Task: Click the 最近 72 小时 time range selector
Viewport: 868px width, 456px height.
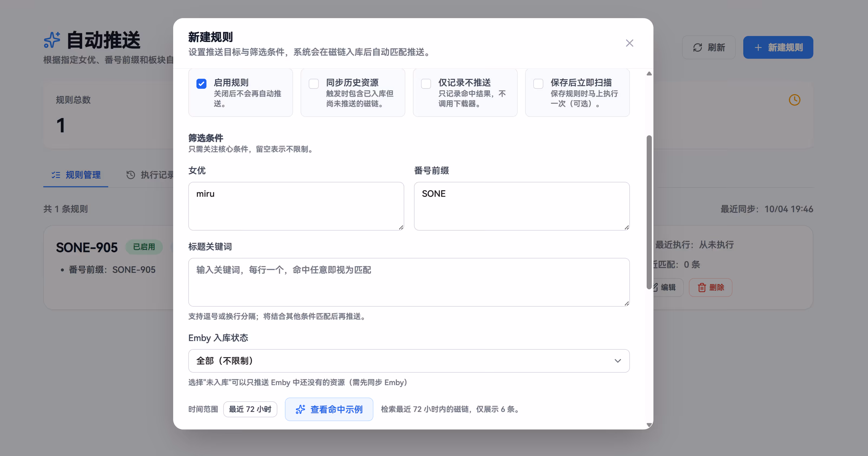Action: [250, 409]
